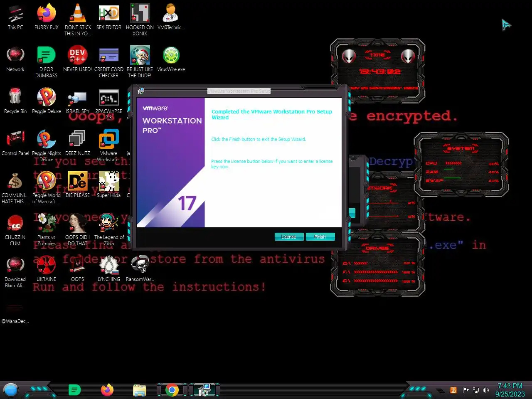Select the HOOKED ON XONIX desktop icon
This screenshot has height=399, width=532.
[140, 20]
